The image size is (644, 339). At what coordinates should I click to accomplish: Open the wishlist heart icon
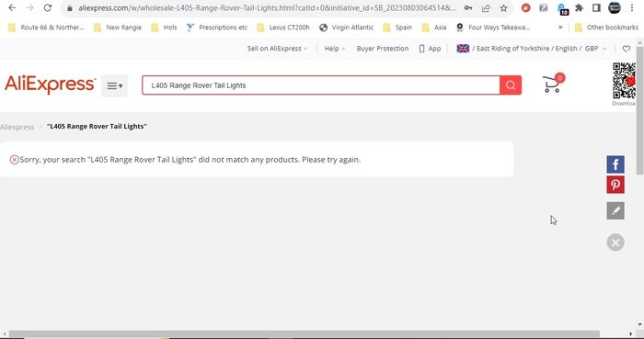tap(626, 49)
